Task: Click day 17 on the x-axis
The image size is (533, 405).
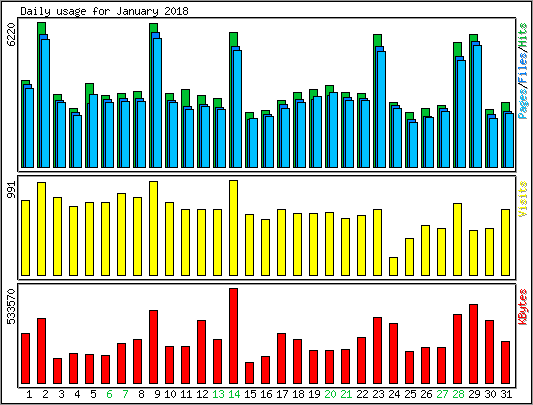Action: tap(282, 394)
